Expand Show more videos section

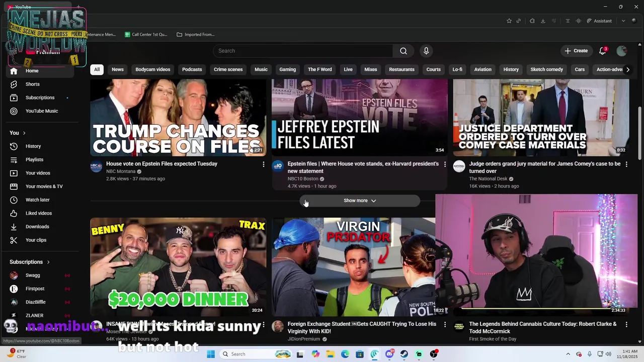(360, 201)
